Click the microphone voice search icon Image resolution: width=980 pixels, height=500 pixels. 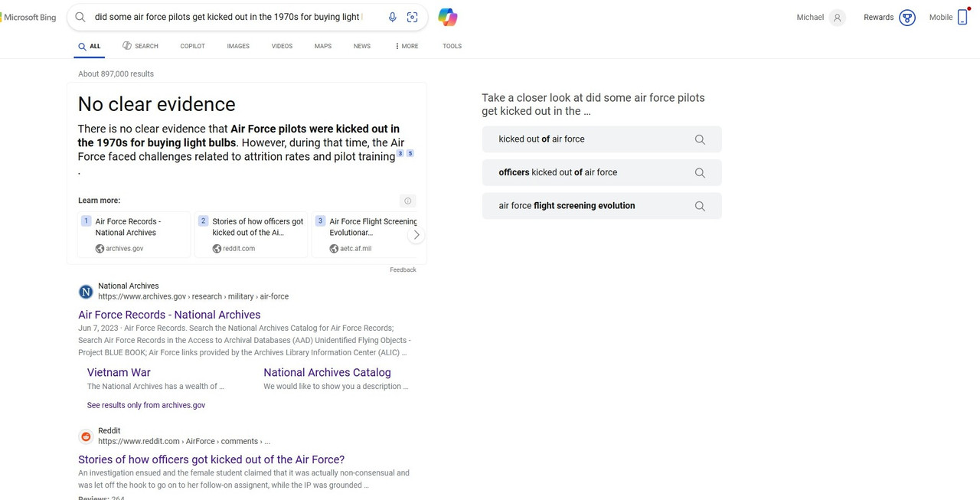[393, 17]
